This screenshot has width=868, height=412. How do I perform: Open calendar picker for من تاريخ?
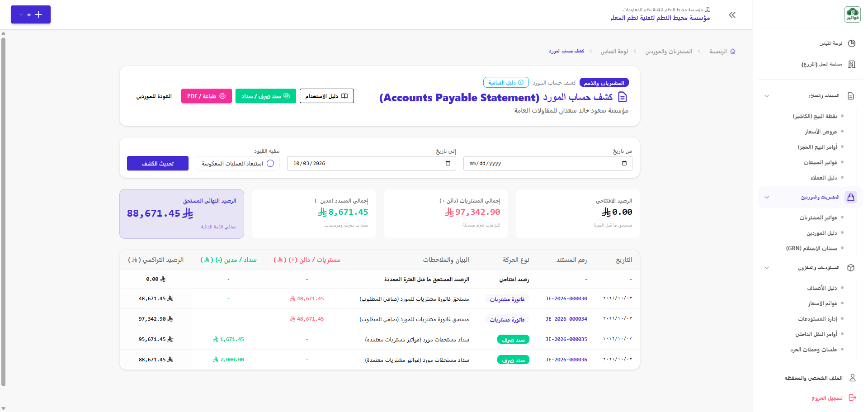tap(624, 163)
